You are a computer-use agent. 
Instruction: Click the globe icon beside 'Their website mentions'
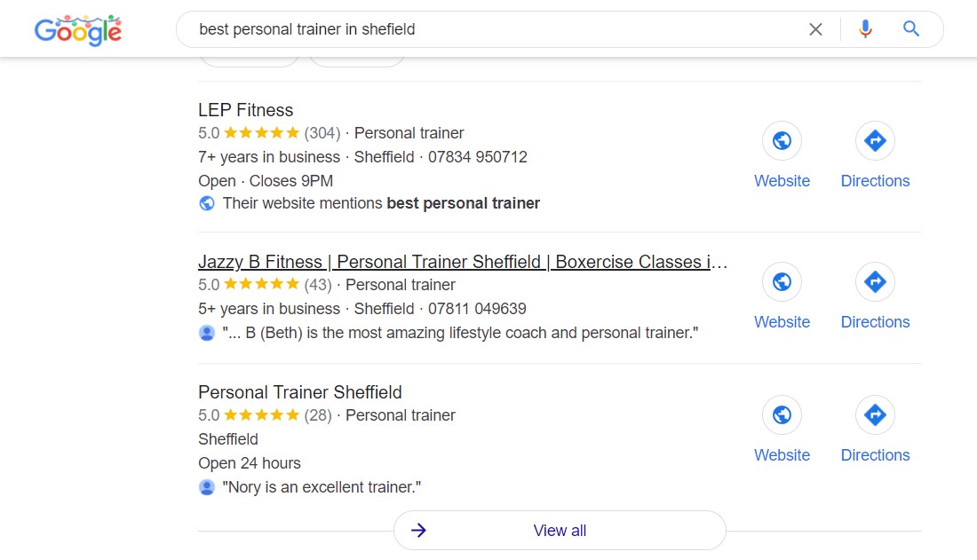point(206,202)
